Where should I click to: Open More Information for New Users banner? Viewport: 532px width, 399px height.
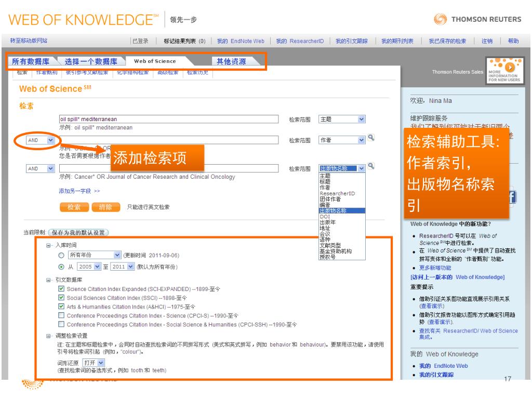click(504, 71)
